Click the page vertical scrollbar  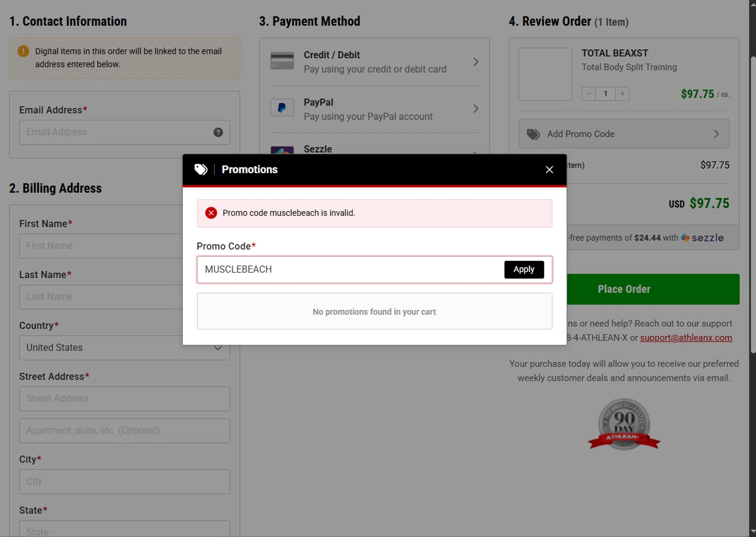752,204
